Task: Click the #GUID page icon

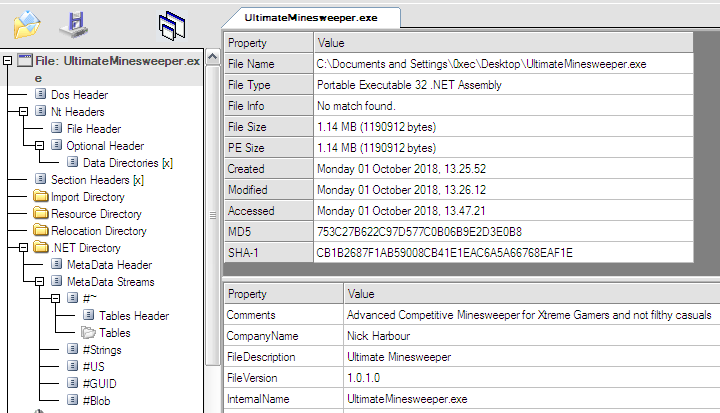Action: 73,383
